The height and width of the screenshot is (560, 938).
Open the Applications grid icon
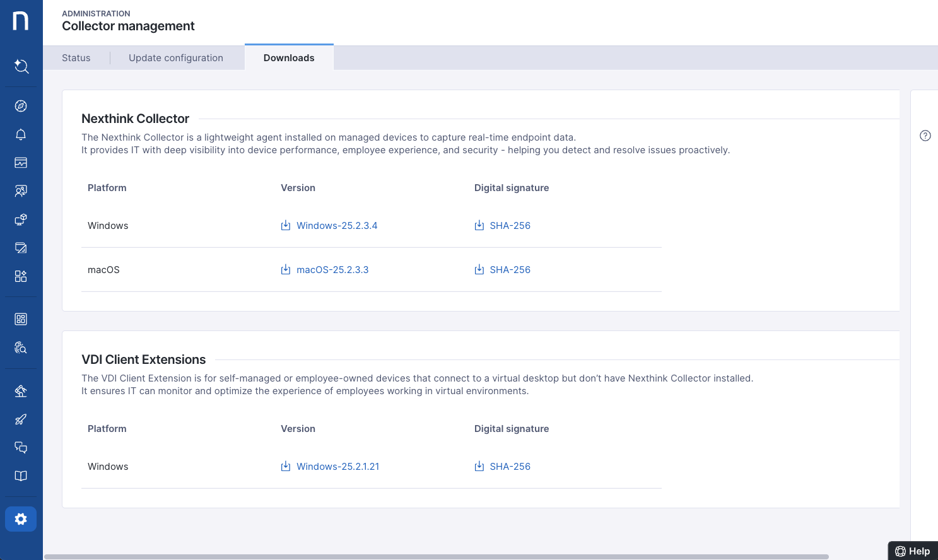click(x=21, y=276)
